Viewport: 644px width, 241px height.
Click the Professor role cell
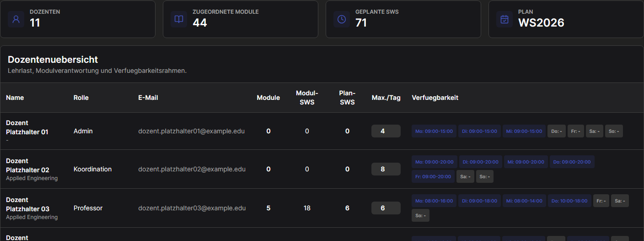(88, 208)
